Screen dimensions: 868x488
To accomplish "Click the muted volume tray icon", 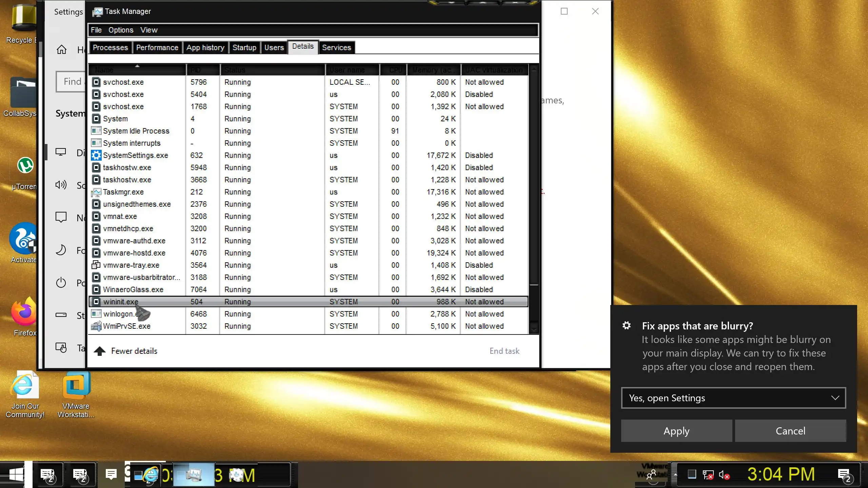I will point(724,475).
